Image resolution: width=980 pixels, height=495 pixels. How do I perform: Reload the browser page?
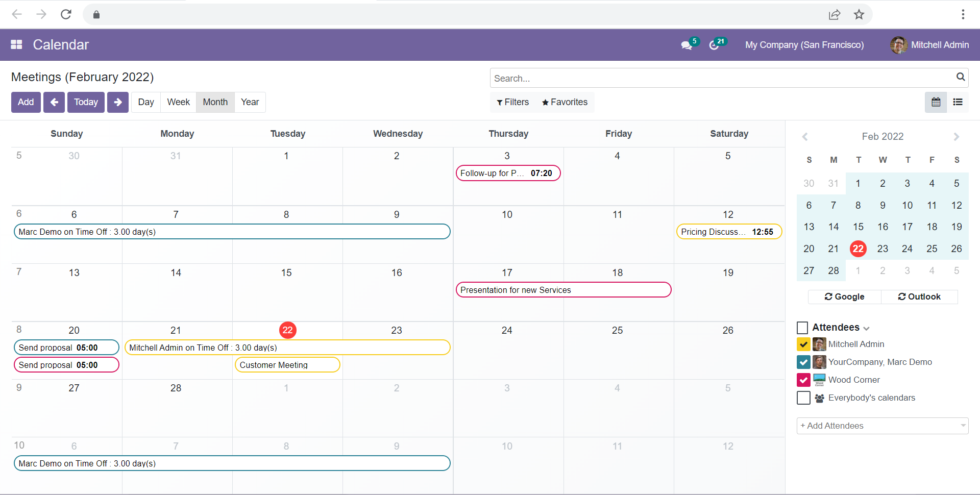66,14
